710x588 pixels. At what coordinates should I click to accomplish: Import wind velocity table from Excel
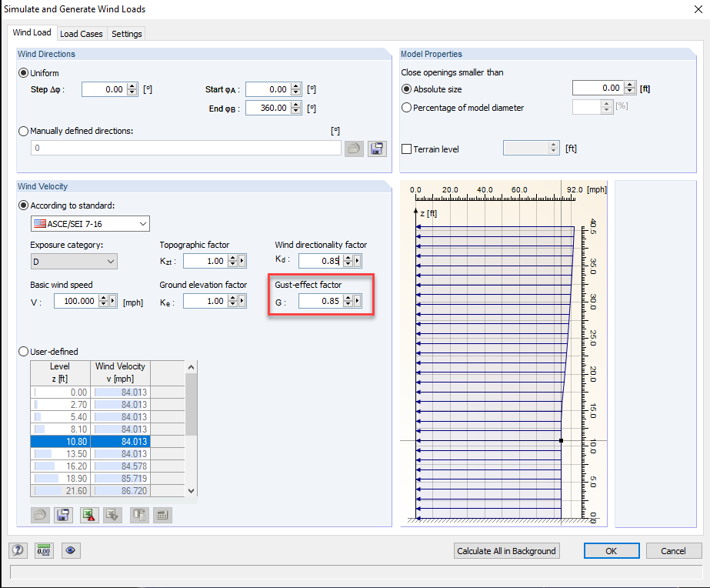pyautogui.click(x=112, y=515)
